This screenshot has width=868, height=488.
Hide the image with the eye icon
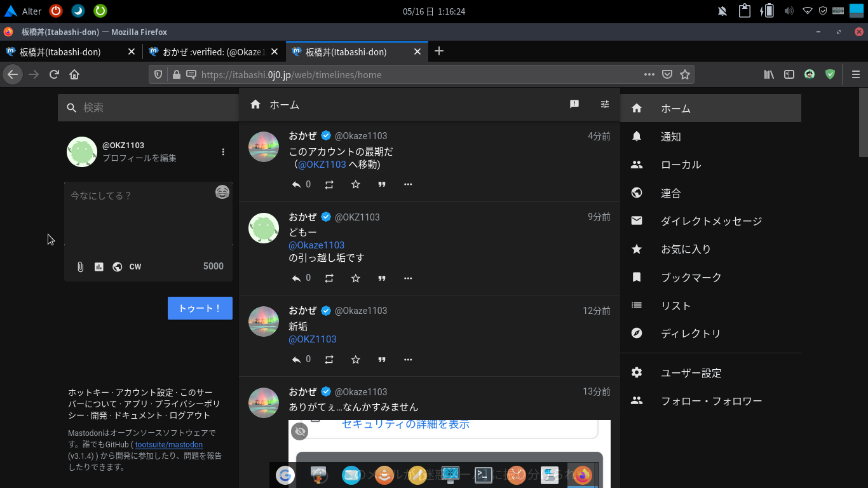coord(301,431)
